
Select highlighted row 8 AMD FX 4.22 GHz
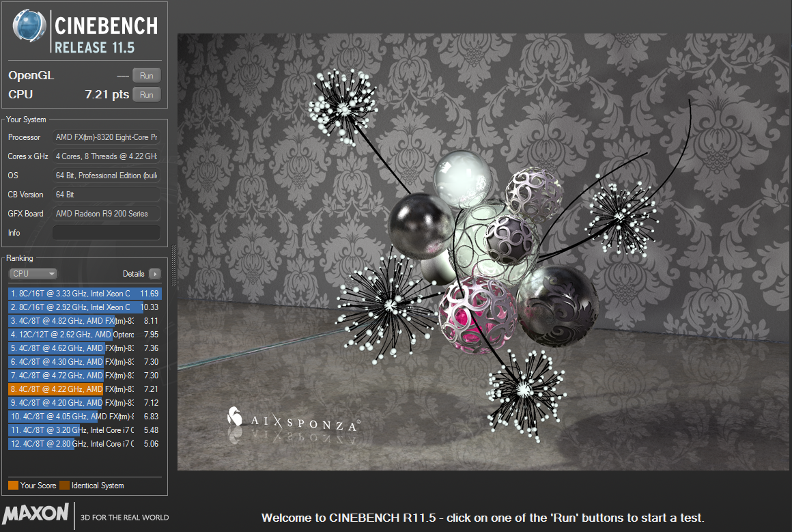pos(85,389)
